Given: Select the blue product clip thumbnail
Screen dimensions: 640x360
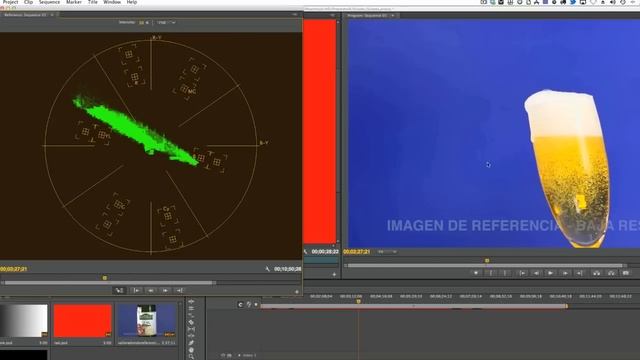Looking at the screenshot, I should (x=147, y=321).
